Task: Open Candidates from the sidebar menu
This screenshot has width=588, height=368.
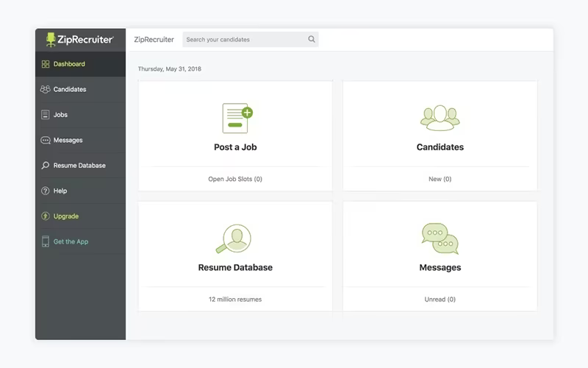Action: tap(81, 89)
